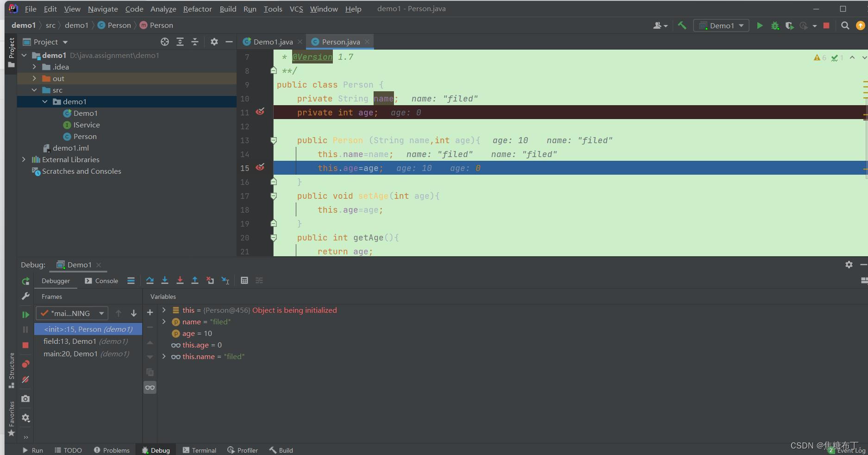
Task: Open IService in the project tree
Action: tap(86, 125)
